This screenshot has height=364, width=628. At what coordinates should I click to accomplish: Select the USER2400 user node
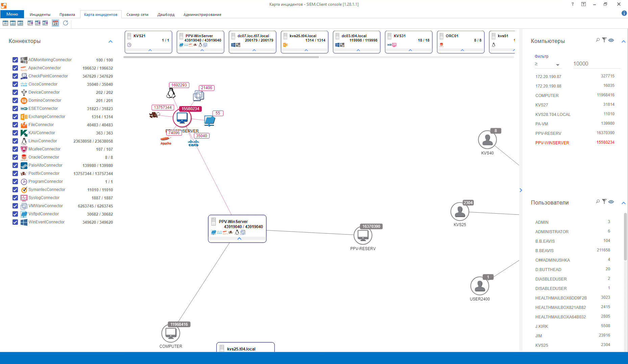480,286
